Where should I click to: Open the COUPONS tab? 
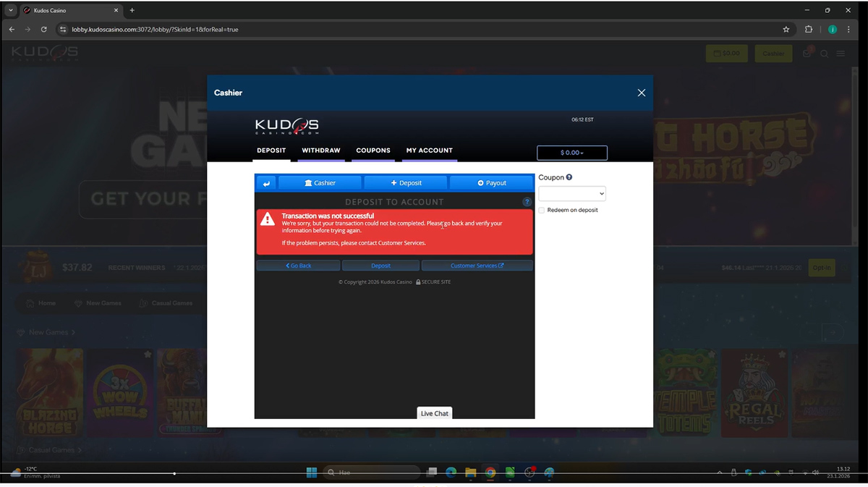click(x=373, y=151)
